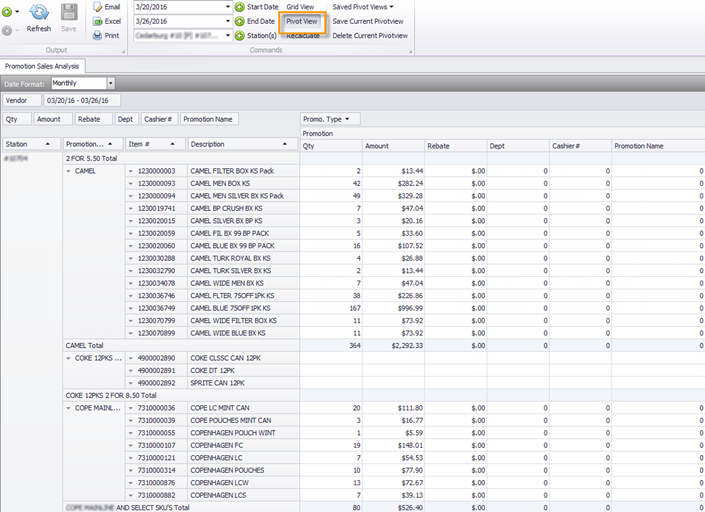Click COPENHAGEN POUCH WINT description
Image resolution: width=705 pixels, height=512 pixels.
(233, 433)
